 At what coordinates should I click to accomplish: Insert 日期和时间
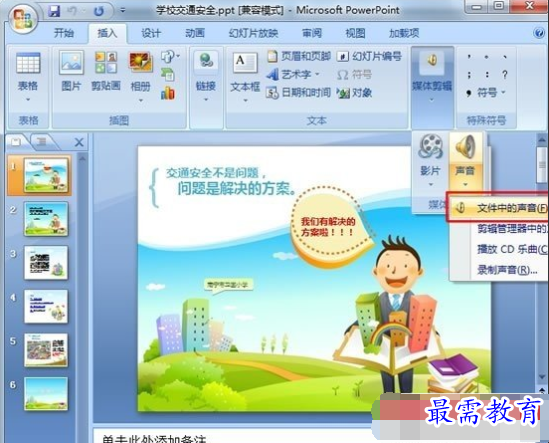(298, 92)
